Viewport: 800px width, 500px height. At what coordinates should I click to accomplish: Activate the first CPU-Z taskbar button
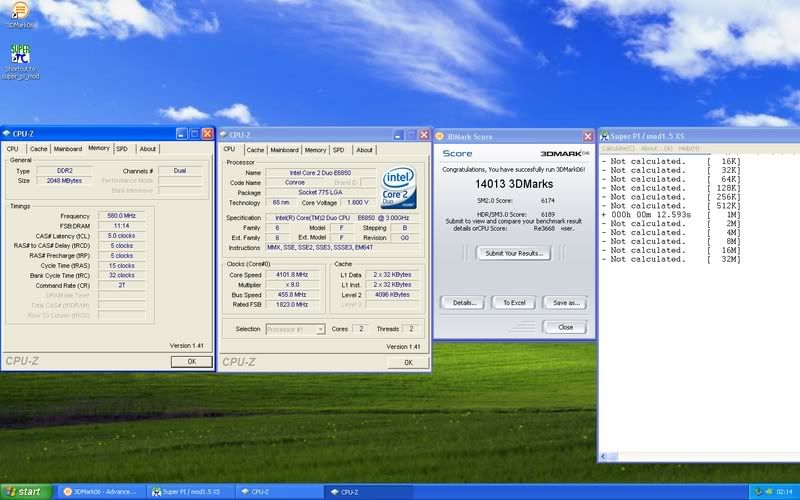pos(280,492)
